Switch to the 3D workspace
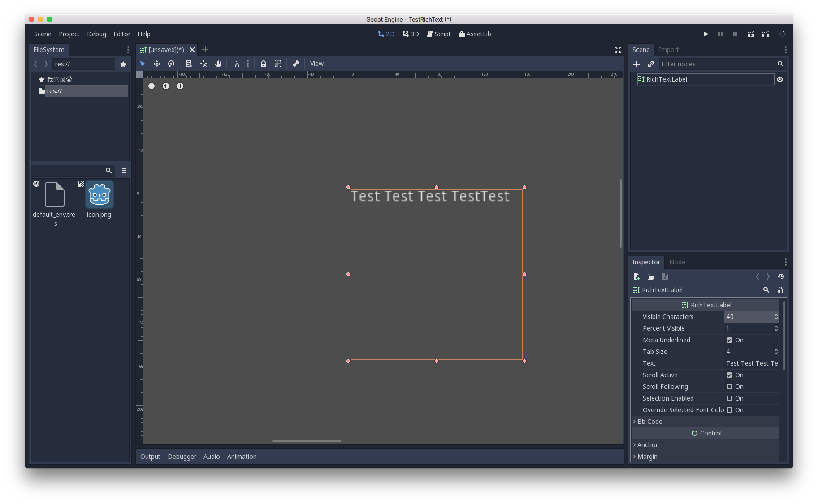Viewport: 818px width, 504px height. 410,34
